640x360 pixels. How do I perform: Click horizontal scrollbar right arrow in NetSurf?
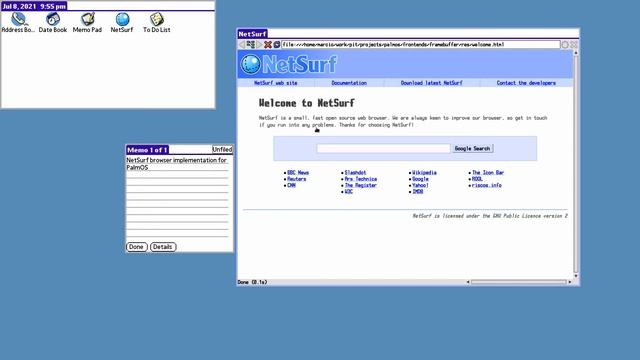(x=570, y=282)
